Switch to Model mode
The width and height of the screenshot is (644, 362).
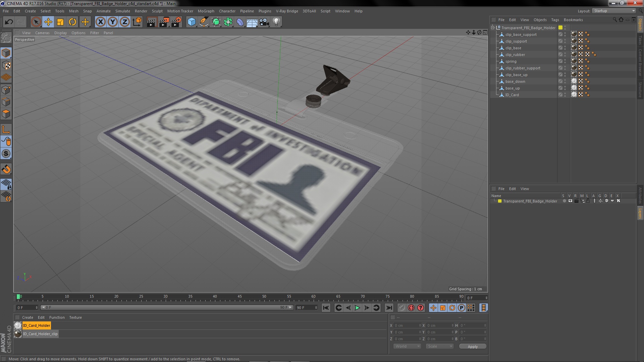pyautogui.click(x=6, y=53)
